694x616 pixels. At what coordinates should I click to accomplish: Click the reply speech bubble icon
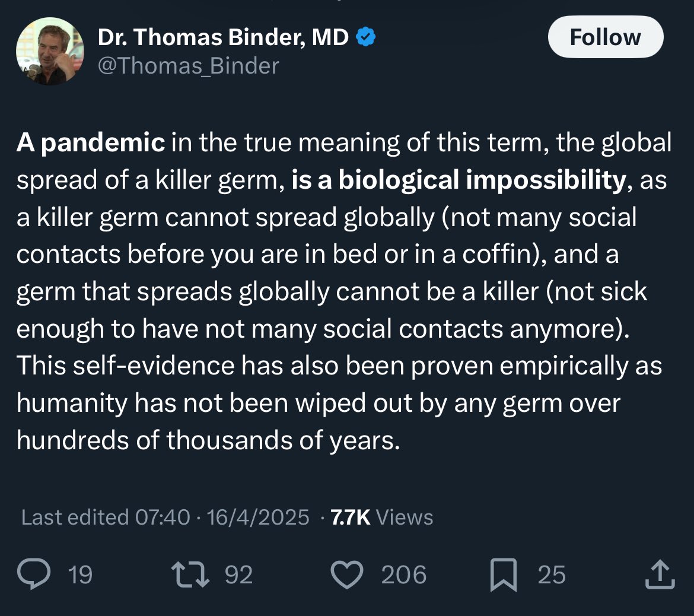34,574
